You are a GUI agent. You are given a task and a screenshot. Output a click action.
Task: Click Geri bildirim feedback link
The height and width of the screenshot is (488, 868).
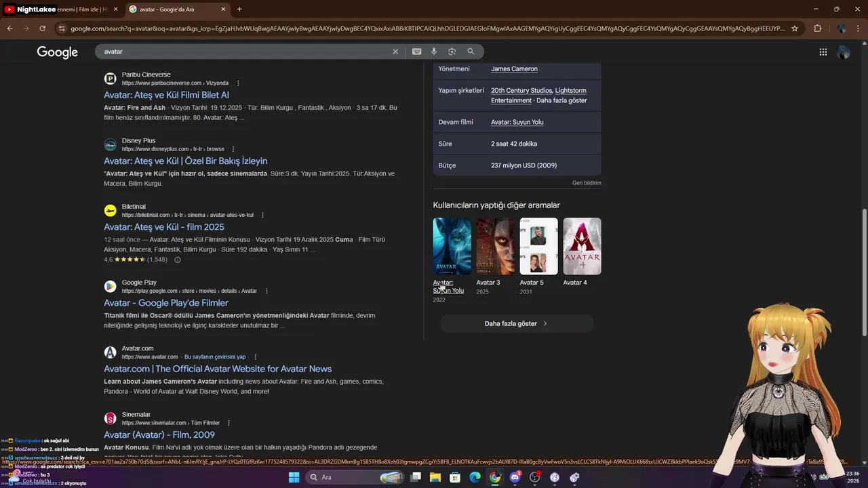(587, 183)
